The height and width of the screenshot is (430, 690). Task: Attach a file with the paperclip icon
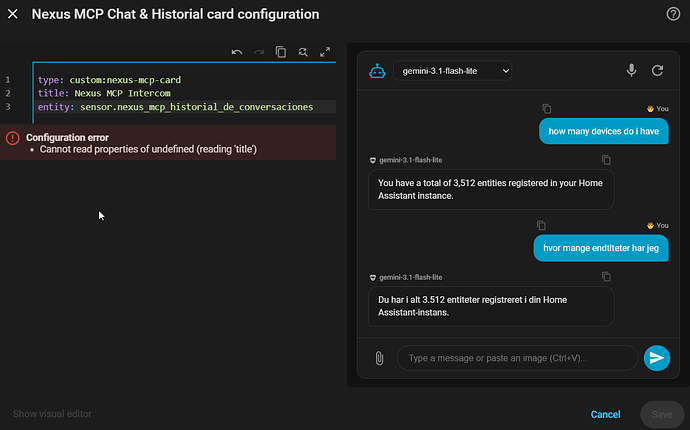pyautogui.click(x=379, y=358)
